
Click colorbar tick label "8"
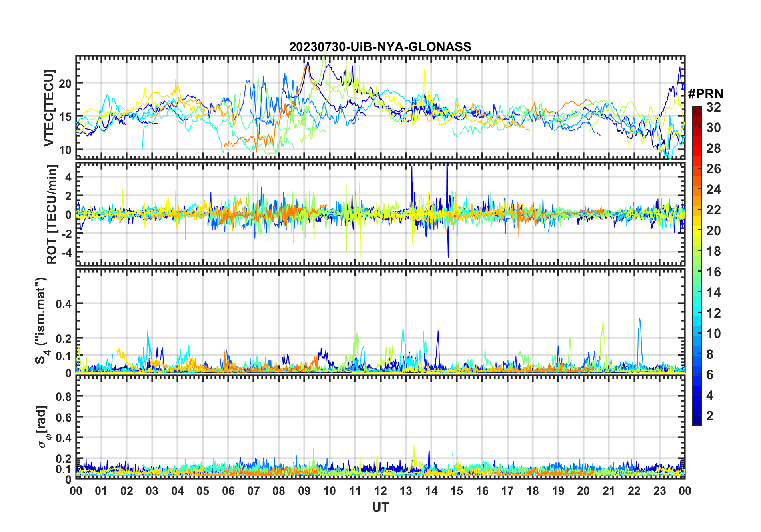pos(710,354)
